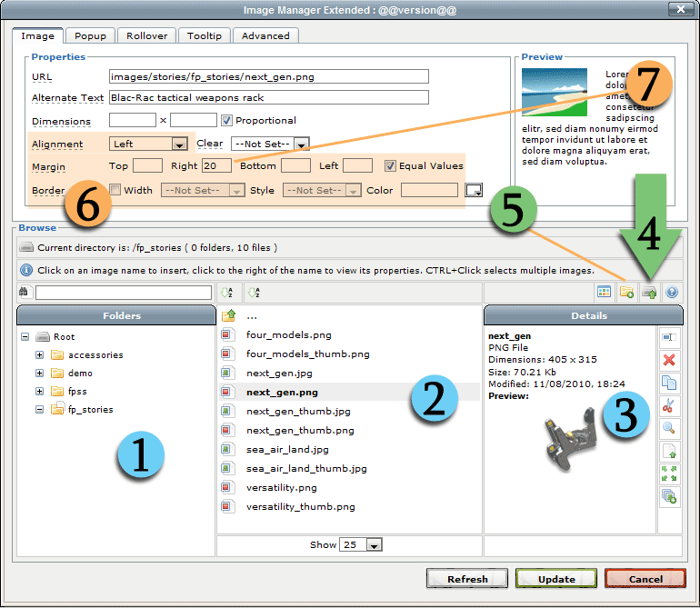Click the Update button
Screen dimensions: 700x608
pyautogui.click(x=556, y=579)
